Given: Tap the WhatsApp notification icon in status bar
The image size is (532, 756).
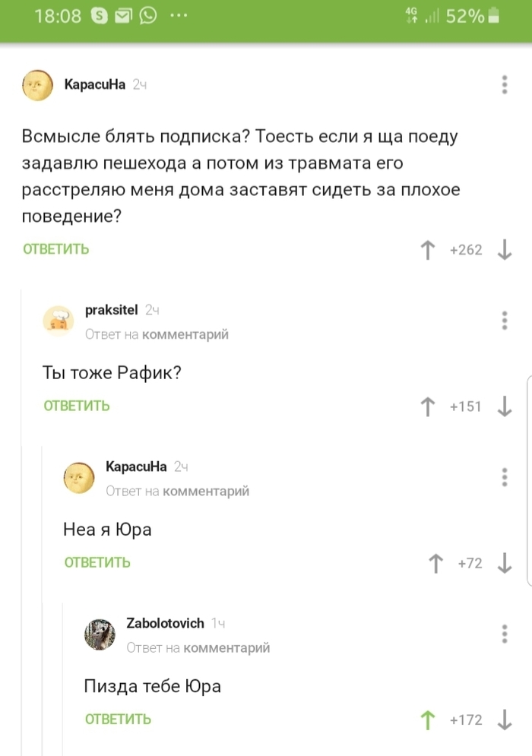Looking at the screenshot, I should pos(147,15).
